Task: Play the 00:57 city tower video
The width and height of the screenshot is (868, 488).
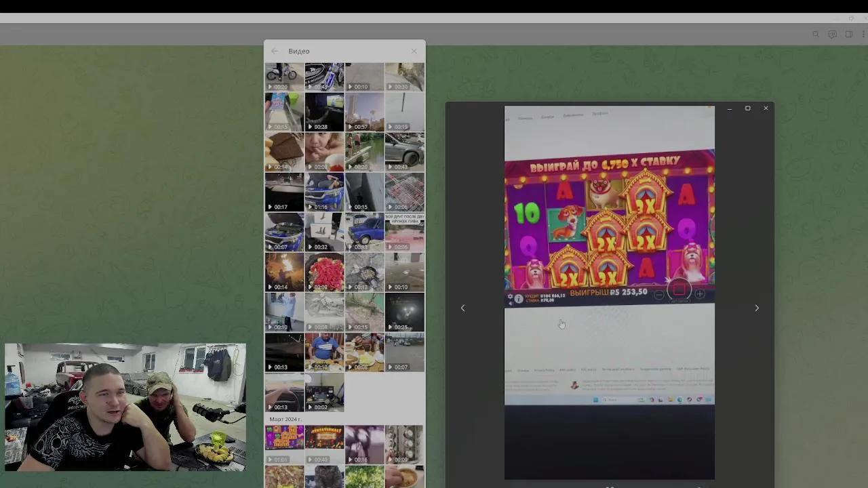Action: pyautogui.click(x=364, y=112)
